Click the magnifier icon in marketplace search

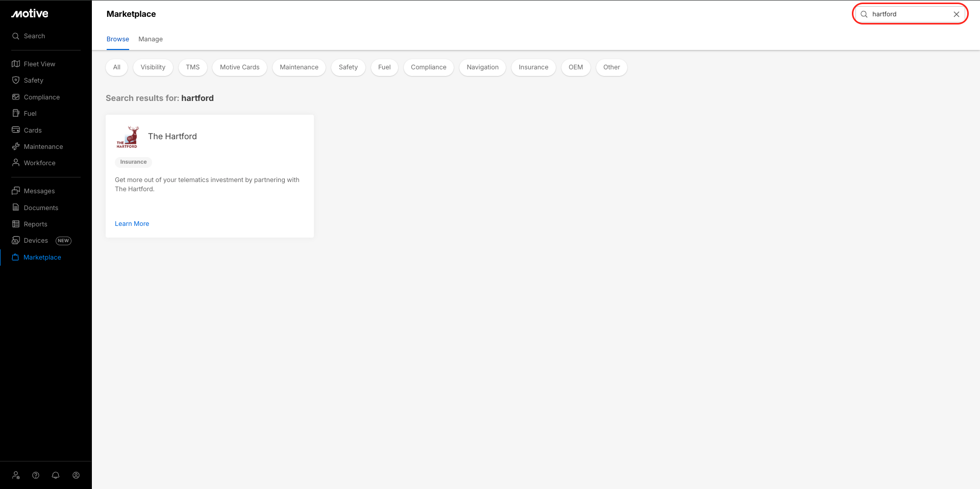(864, 14)
